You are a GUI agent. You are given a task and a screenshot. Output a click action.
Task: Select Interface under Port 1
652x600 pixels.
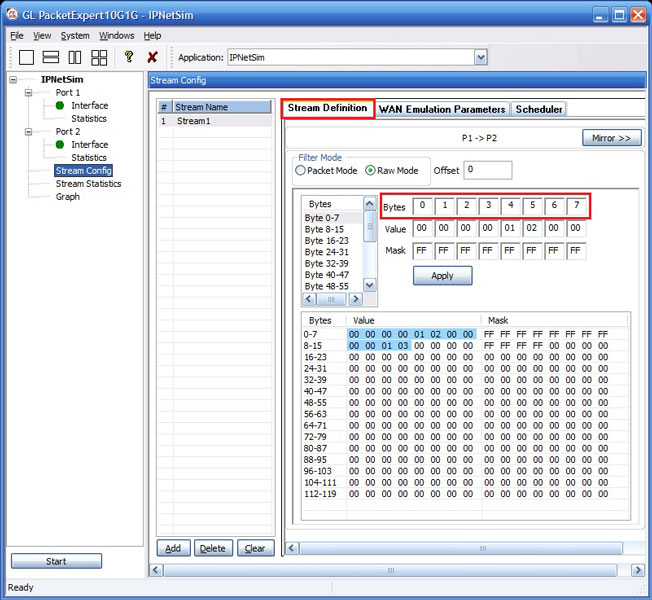90,106
